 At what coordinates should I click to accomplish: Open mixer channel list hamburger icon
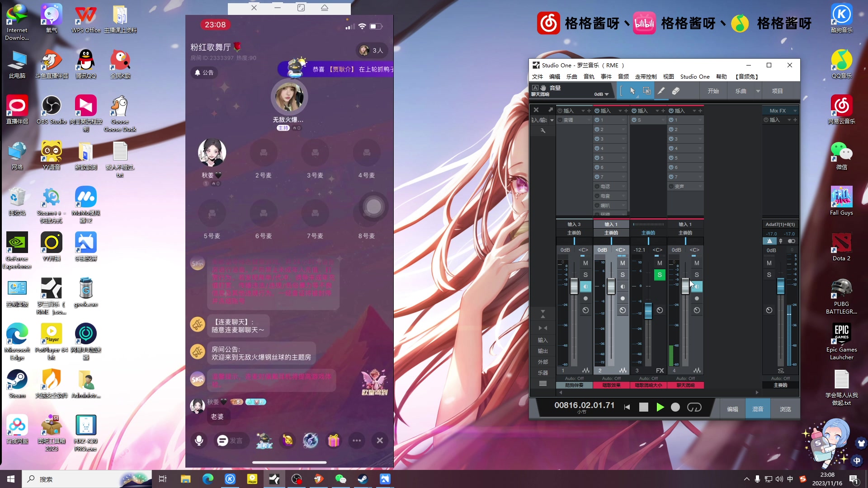pos(543,383)
